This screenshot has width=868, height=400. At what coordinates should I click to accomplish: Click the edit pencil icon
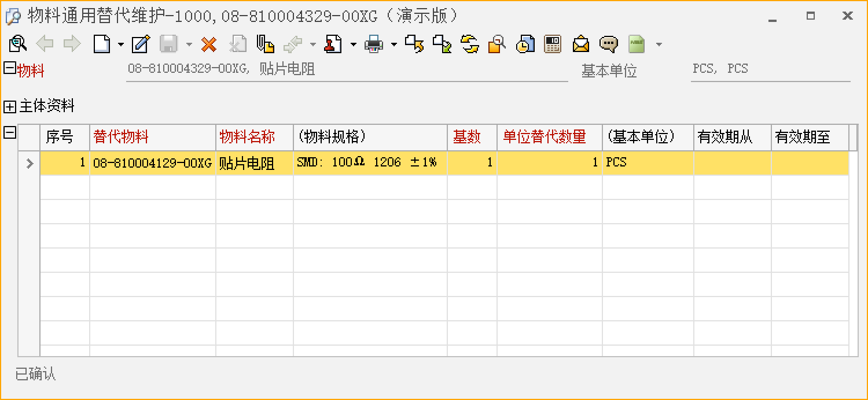pos(141,44)
